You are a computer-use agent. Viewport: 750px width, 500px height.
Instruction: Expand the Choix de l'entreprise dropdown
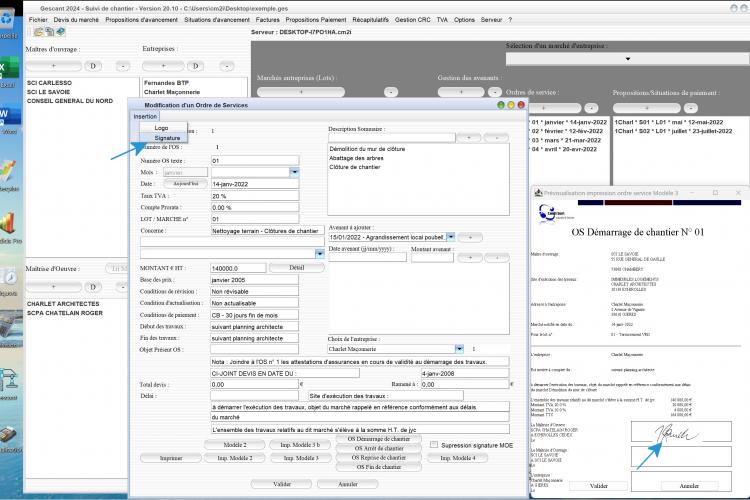[459, 349]
